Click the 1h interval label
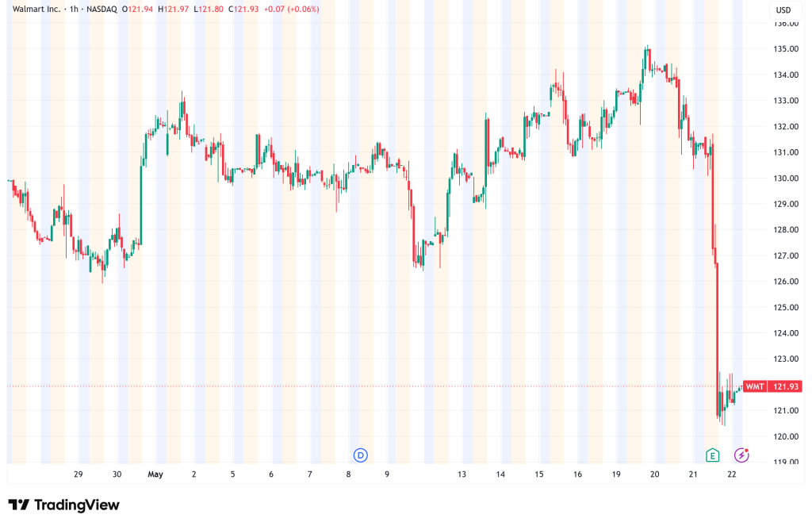The image size is (812, 526). (74, 10)
